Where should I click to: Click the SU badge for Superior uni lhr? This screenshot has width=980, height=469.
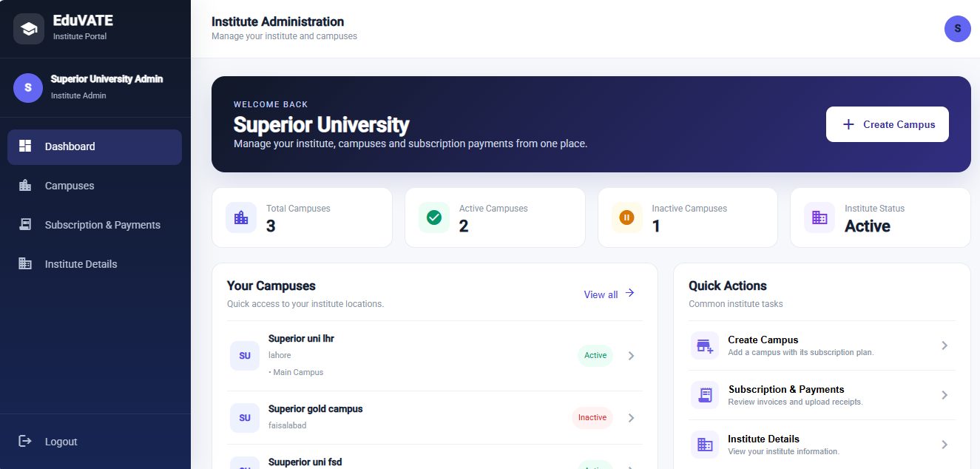point(245,356)
